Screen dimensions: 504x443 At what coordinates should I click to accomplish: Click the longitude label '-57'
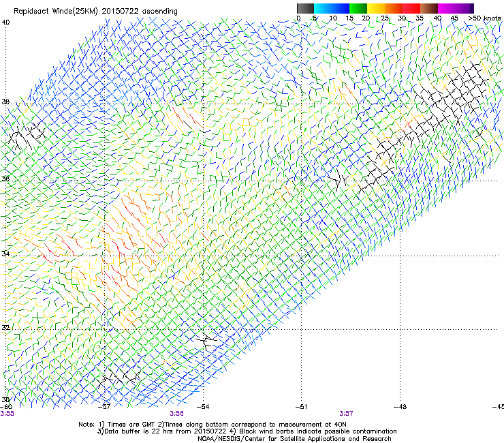pyautogui.click(x=104, y=407)
